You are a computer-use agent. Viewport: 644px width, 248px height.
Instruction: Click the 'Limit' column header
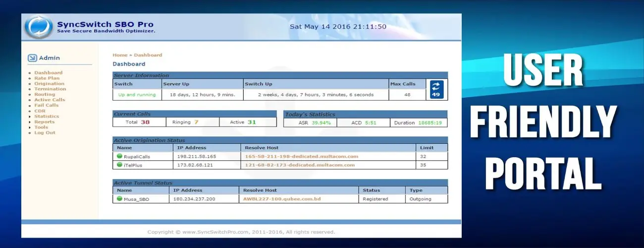427,148
